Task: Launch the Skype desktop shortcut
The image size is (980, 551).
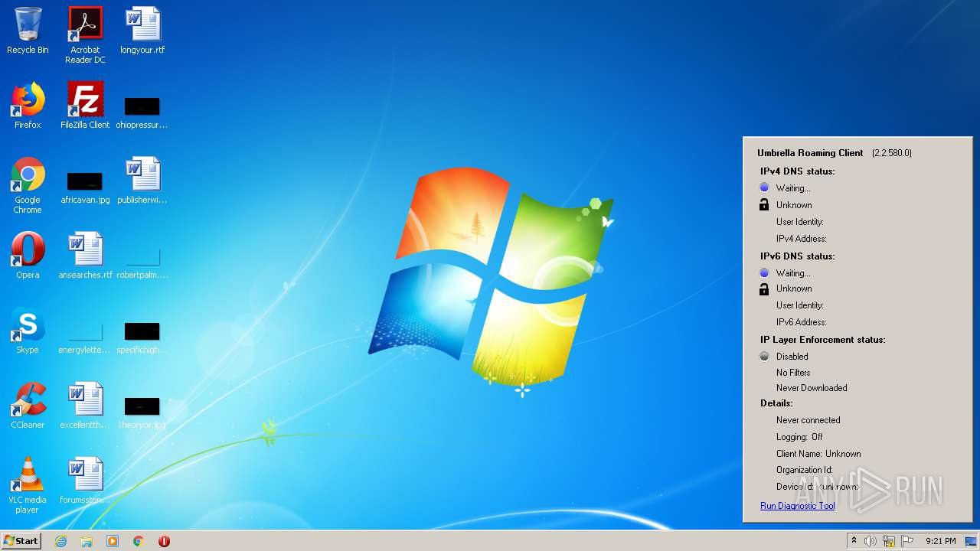Action: point(28,331)
